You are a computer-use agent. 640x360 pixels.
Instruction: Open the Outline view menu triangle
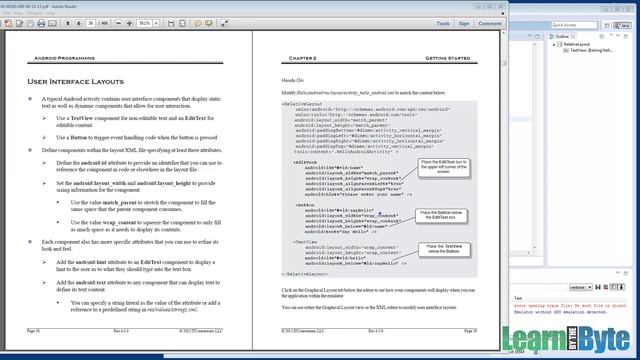tap(611, 36)
